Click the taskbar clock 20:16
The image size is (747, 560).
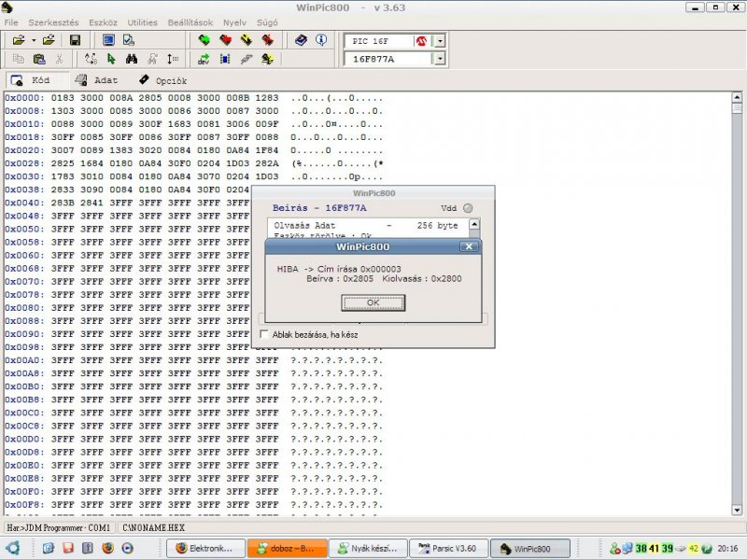(727, 549)
